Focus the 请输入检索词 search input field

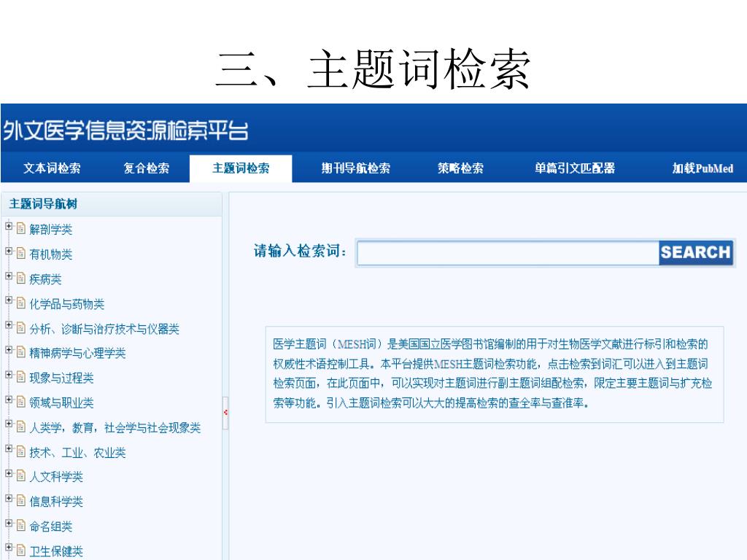pyautogui.click(x=508, y=252)
